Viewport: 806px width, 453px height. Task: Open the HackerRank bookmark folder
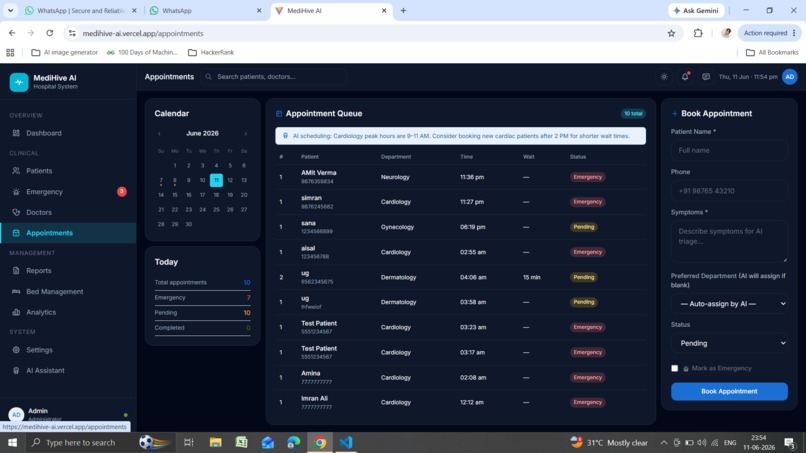click(x=211, y=52)
